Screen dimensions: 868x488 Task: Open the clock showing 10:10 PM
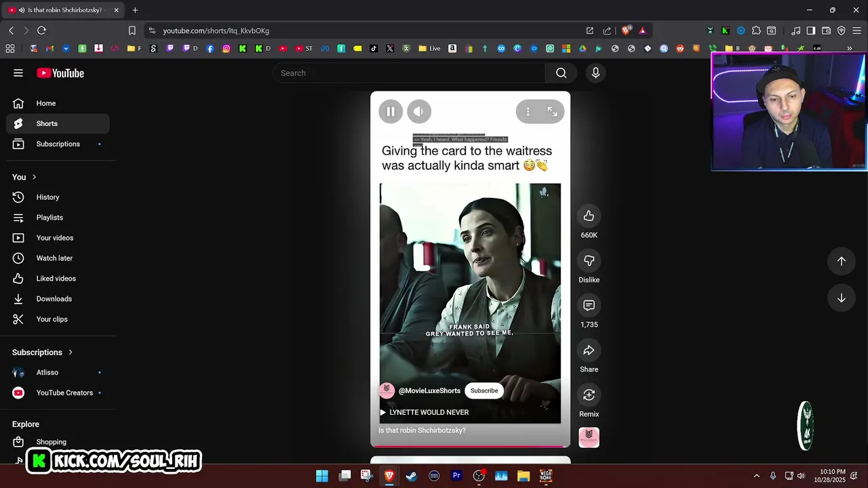[832, 476]
